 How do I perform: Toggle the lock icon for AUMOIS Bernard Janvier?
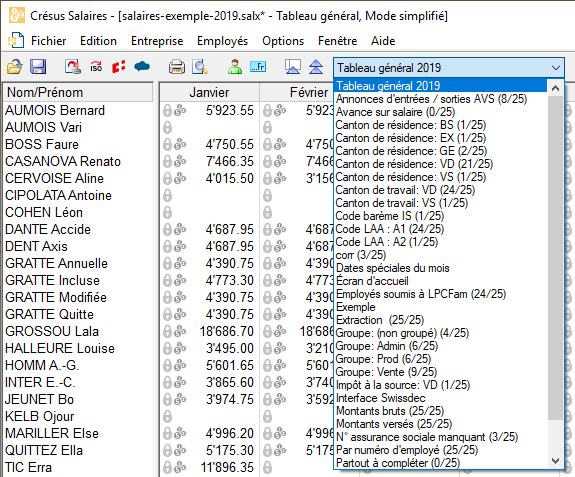(x=168, y=110)
